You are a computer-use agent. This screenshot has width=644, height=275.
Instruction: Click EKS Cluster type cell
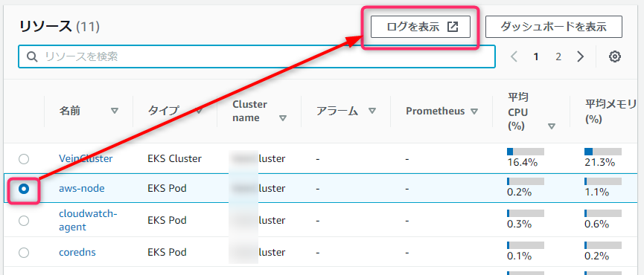tap(174, 158)
